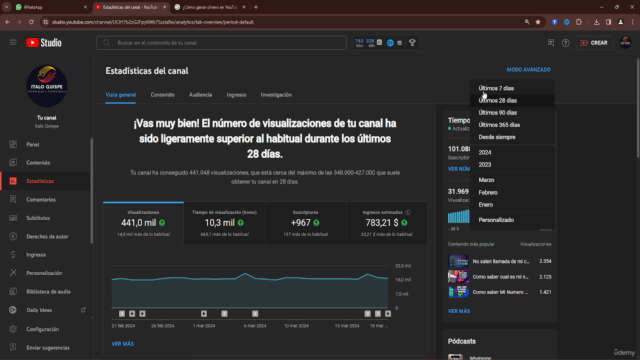This screenshot has height=360, width=640.
Task: Choose Últimos 365 días option
Action: [x=512, y=125]
